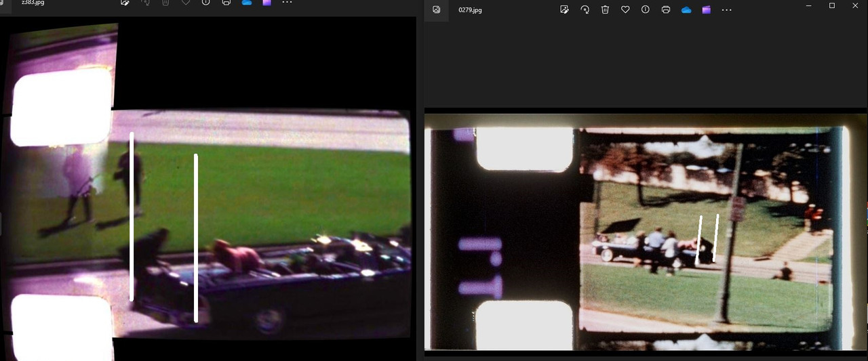This screenshot has width=868, height=361.
Task: Delete the 0279.jpg photo
Action: coord(605,10)
